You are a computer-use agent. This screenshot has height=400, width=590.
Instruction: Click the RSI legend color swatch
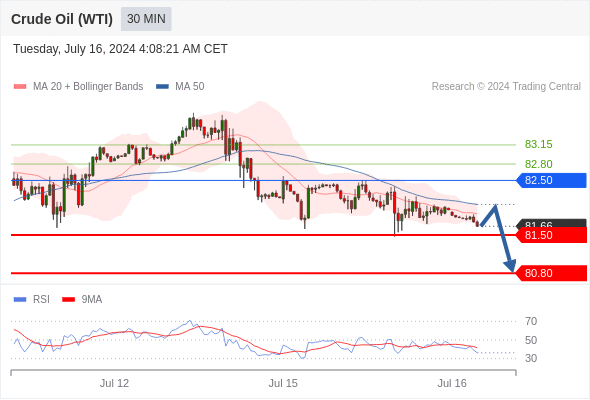coord(20,300)
